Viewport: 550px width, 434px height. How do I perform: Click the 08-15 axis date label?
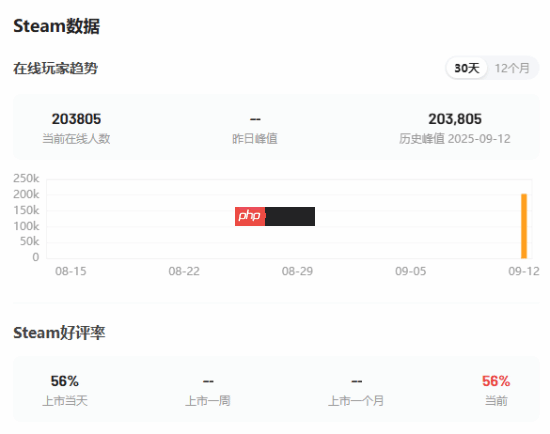point(71,271)
